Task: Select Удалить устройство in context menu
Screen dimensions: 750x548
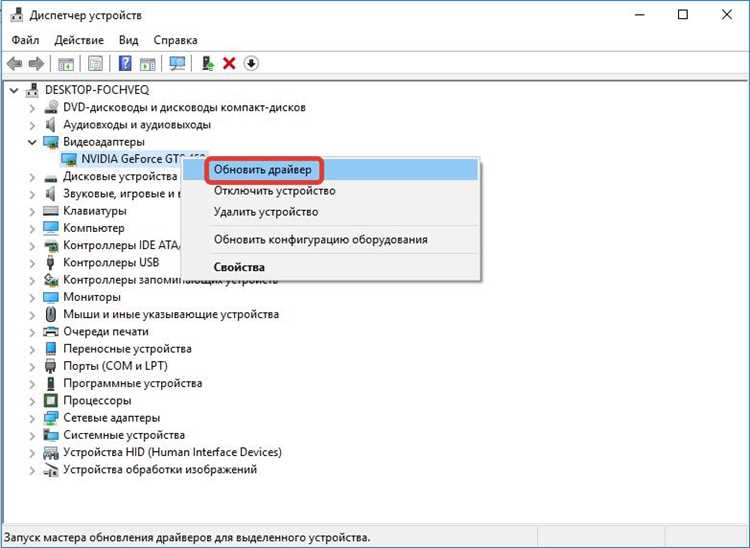Action: (x=331, y=212)
